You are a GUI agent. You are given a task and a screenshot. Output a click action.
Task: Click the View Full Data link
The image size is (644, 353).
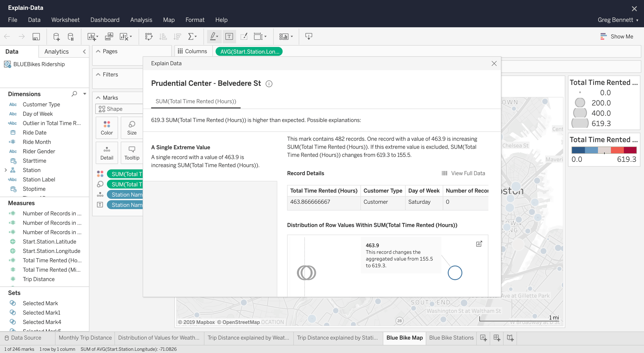tap(468, 173)
